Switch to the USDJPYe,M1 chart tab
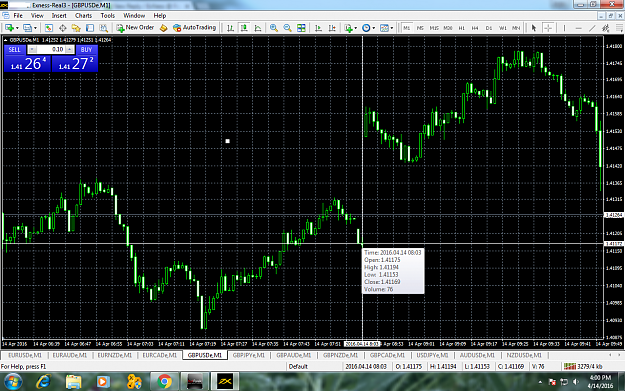Viewport: 625px width, 391px height. point(432,355)
